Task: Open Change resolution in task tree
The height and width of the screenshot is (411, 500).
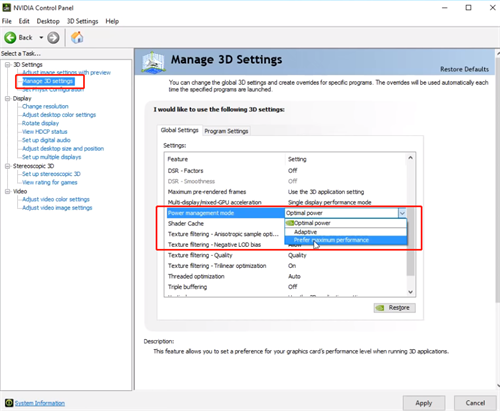Action: 45,106
